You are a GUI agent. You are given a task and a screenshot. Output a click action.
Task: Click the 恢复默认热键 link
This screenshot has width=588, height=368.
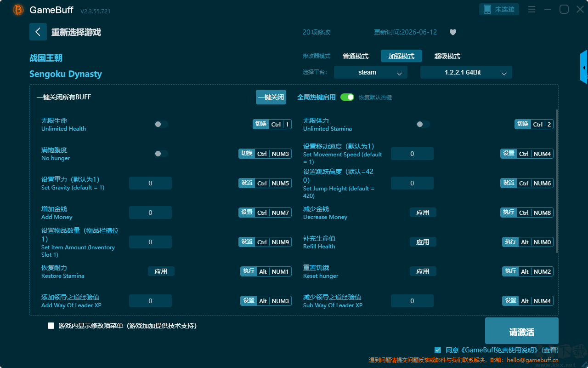point(375,98)
